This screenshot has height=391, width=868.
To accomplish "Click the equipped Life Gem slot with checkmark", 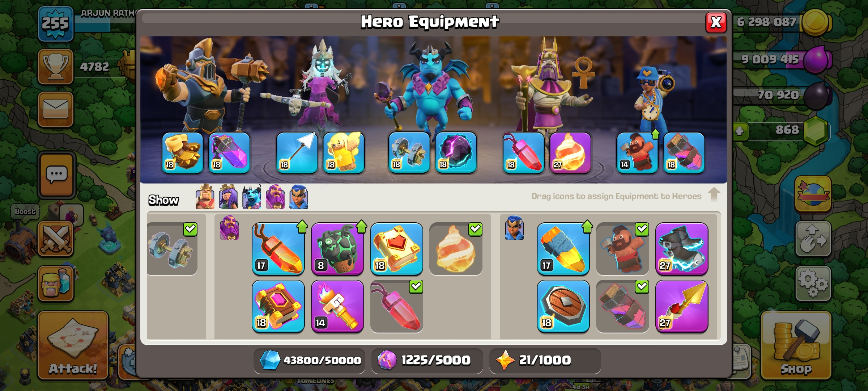I will 397,306.
